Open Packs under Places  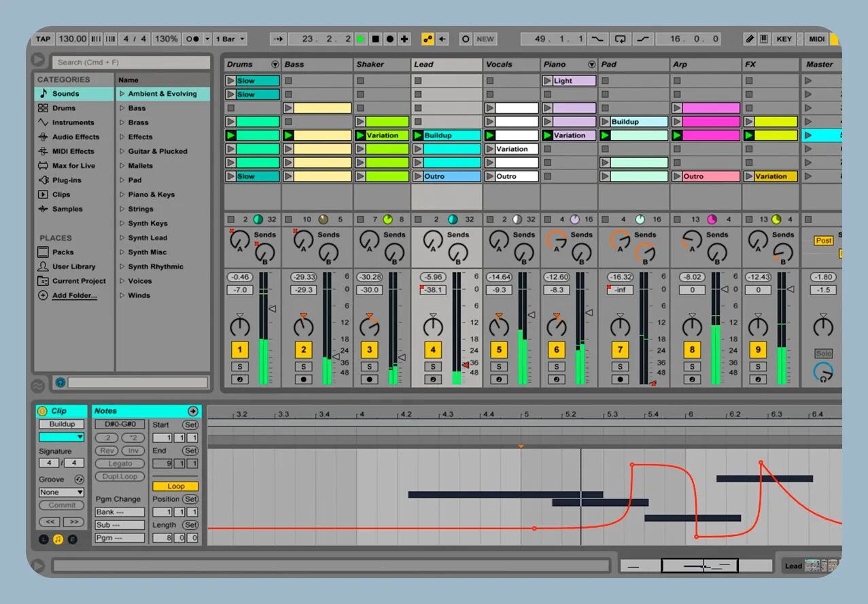(x=74, y=252)
